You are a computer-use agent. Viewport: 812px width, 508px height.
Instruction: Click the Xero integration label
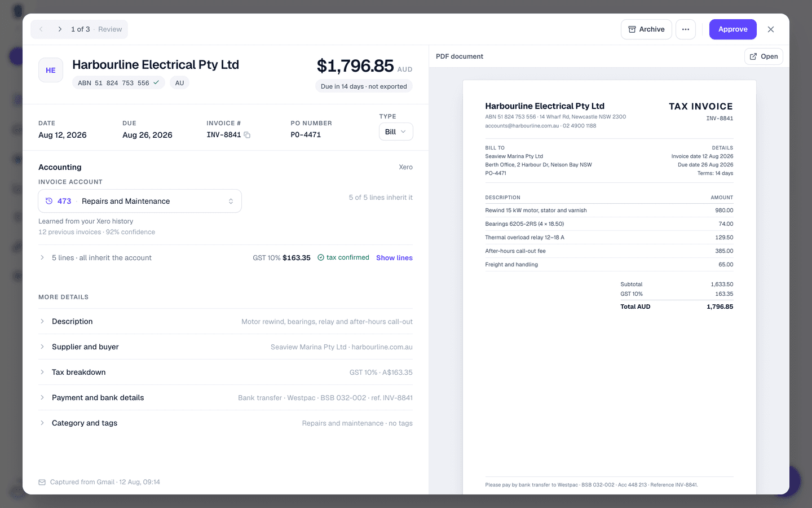(x=405, y=167)
